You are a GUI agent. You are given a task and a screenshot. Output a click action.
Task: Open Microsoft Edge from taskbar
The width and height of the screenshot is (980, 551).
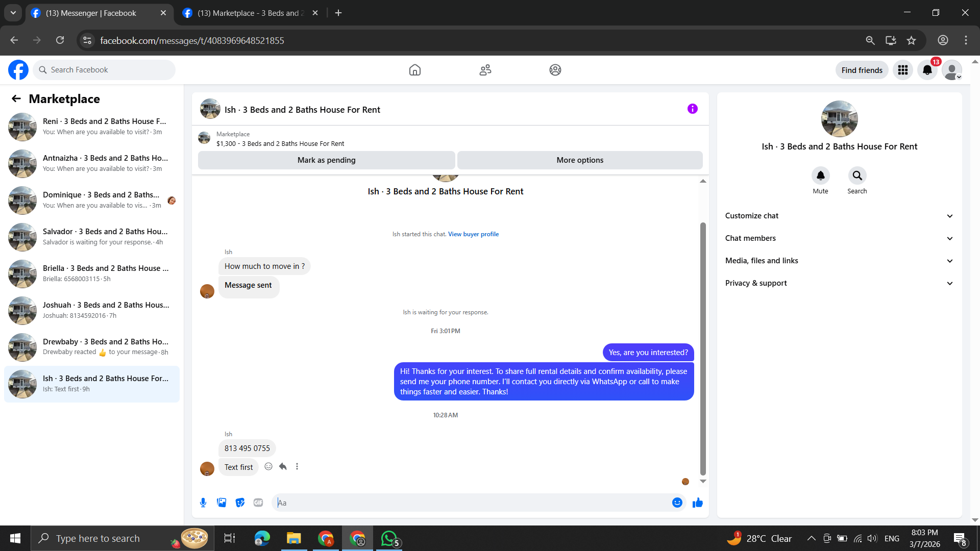[x=262, y=538]
